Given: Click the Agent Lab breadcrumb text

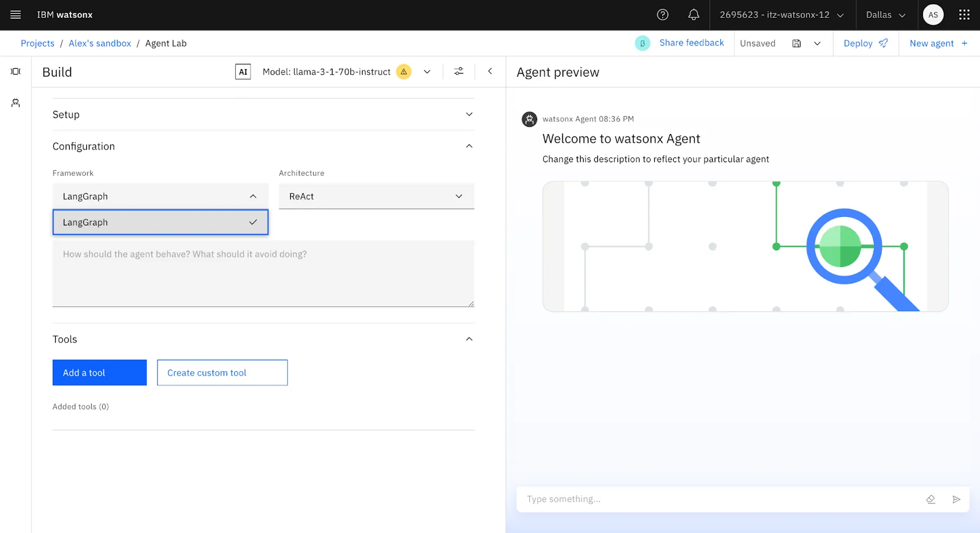Looking at the screenshot, I should (x=166, y=43).
